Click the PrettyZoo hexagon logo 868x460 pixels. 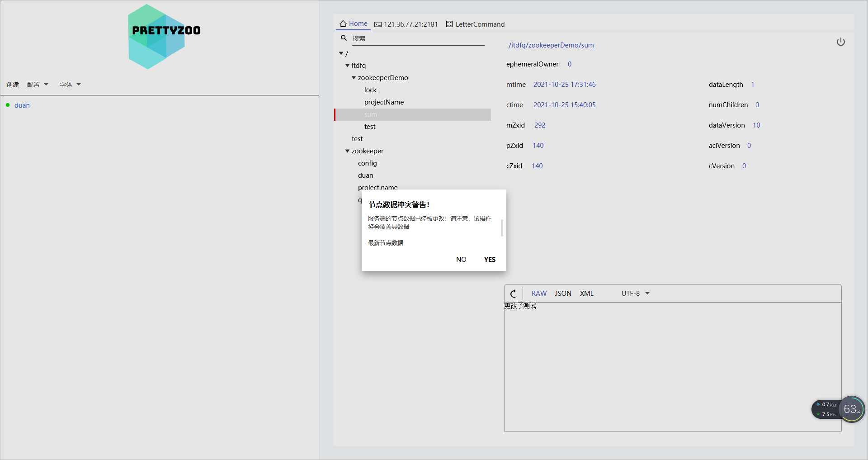156,37
